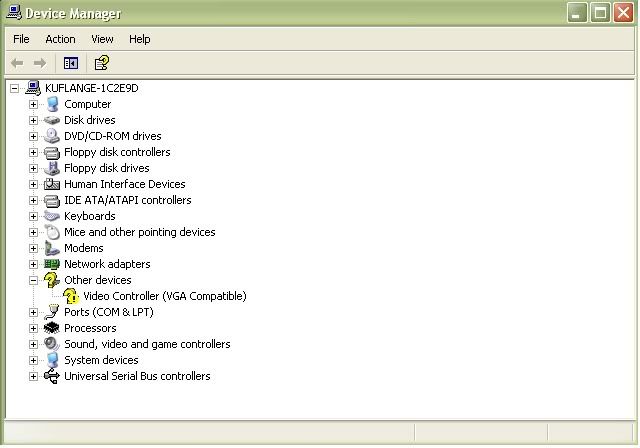This screenshot has width=640, height=448.
Task: Click the Properties toolbar icon
Action: (102, 63)
